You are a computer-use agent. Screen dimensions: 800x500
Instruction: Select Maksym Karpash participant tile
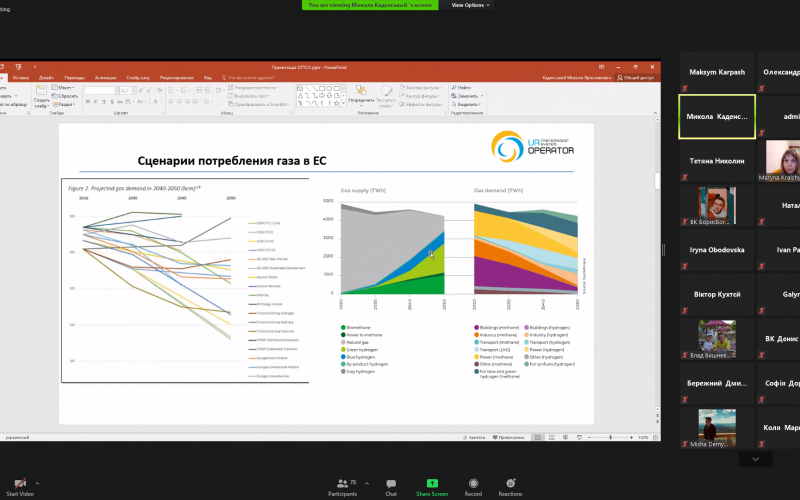[717, 72]
